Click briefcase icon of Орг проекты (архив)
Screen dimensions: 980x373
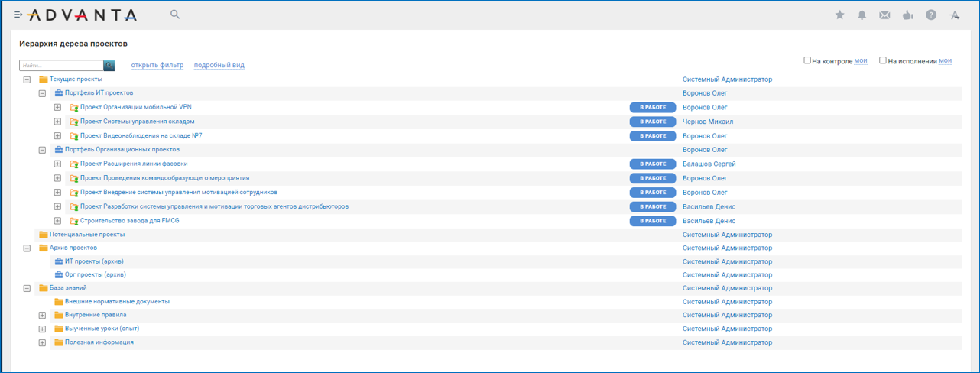click(59, 274)
